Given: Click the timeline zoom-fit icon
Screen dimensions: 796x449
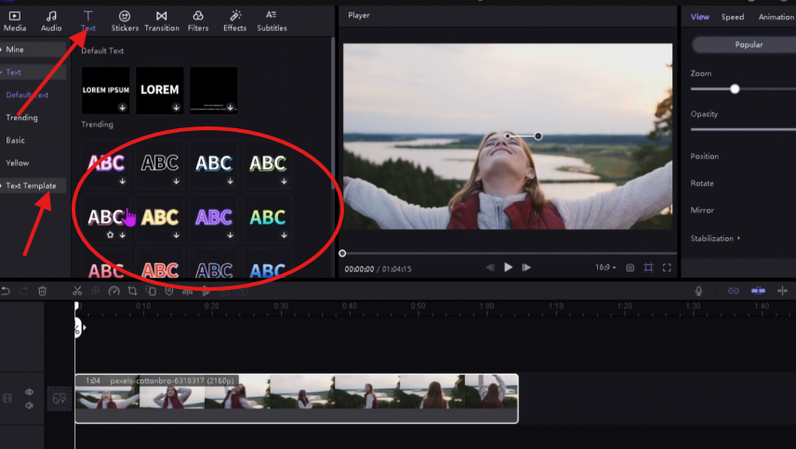Looking at the screenshot, I should coord(782,291).
